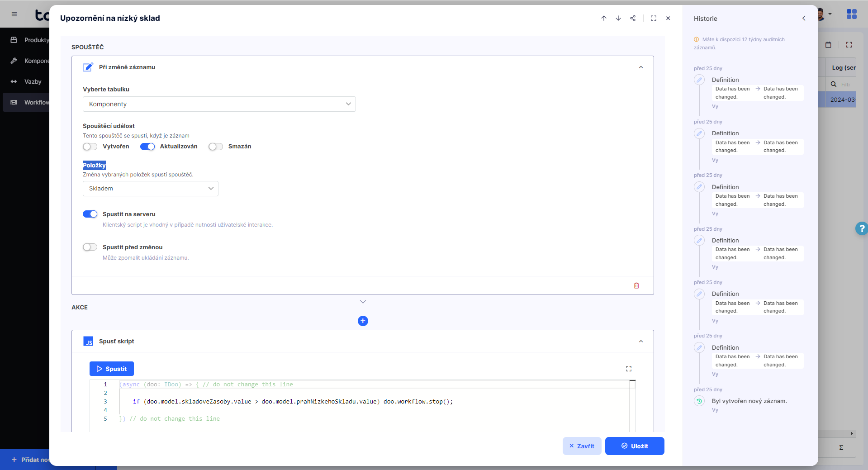Delete the trigger with red trash icon
The height and width of the screenshot is (470, 868).
[636, 285]
